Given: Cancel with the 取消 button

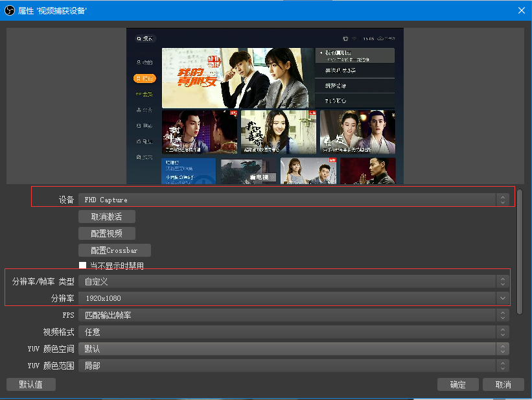Looking at the screenshot, I should coord(503,384).
